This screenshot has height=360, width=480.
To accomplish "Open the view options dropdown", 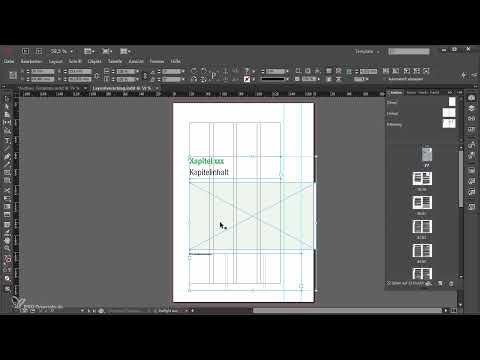I will click(x=89, y=51).
